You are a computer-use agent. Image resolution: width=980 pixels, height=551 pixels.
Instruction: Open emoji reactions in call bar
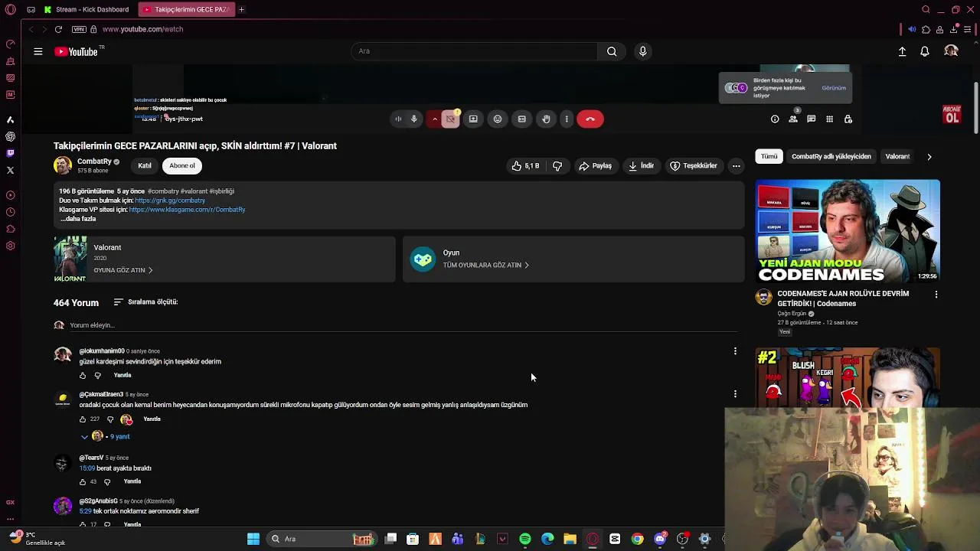point(498,119)
